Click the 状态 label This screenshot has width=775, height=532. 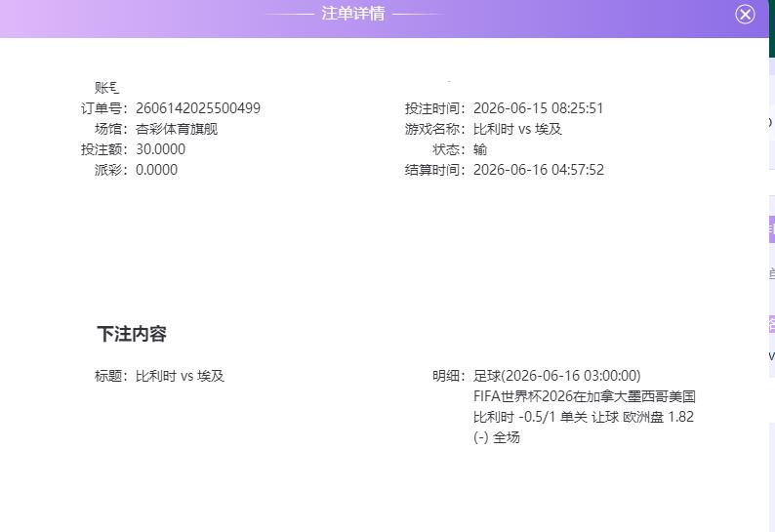[x=449, y=149]
